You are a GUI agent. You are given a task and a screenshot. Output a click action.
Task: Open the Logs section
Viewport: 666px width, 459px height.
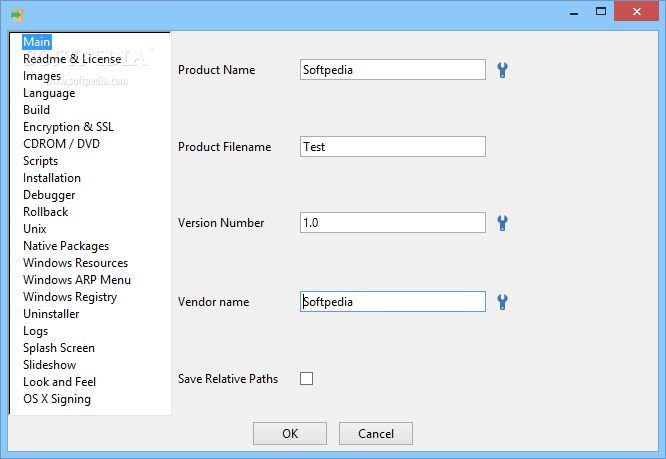36,331
